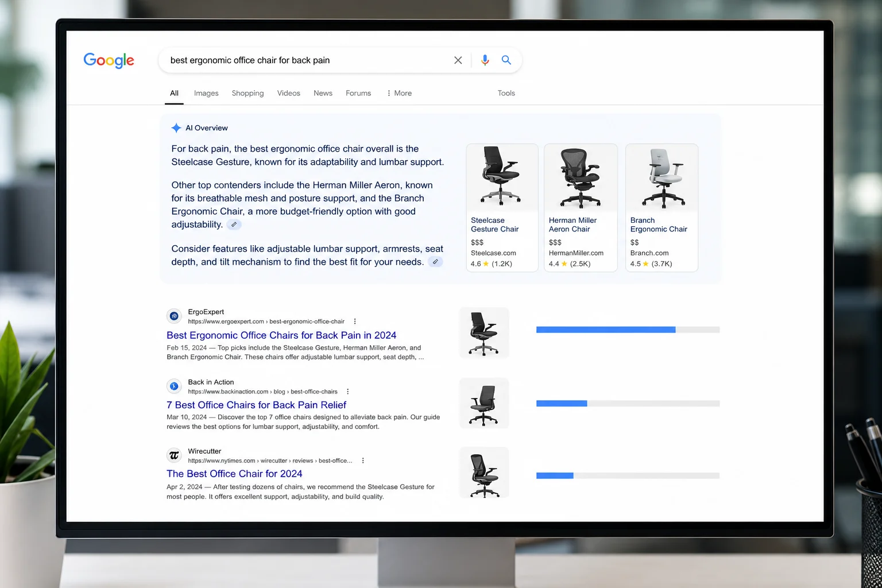Click the HermanMiller.com seller text

tap(576, 253)
